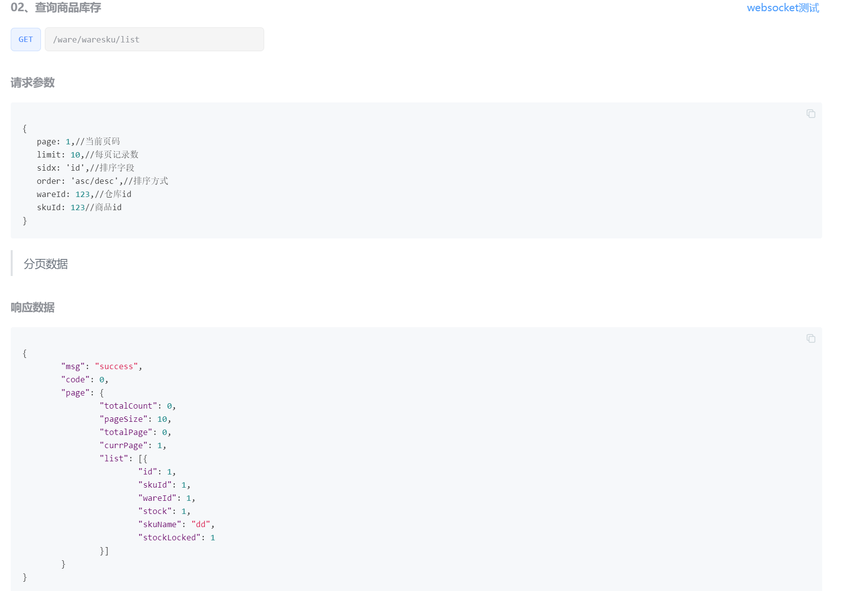Click the order: 'asc/desc' parameter line
This screenshot has height=591, width=868.
102,181
